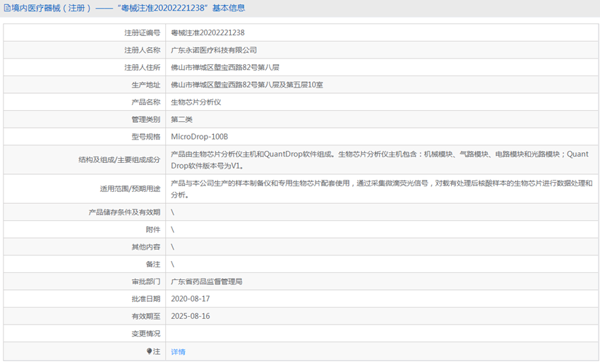The image size is (600, 364).
Task: Click production address ending with 第五层10室
Action: [x=247, y=85]
